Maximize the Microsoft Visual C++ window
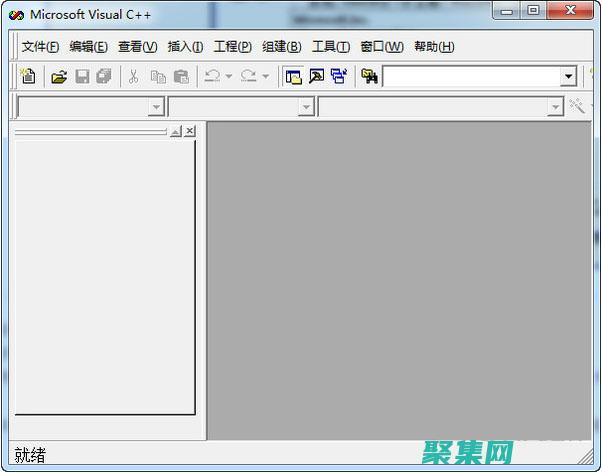Screen dimensions: 602x474 533,11
